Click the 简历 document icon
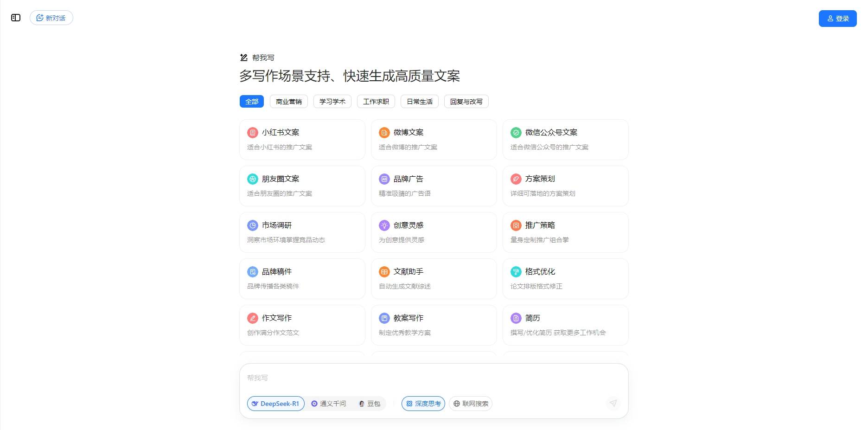The height and width of the screenshot is (430, 868). pos(516,318)
